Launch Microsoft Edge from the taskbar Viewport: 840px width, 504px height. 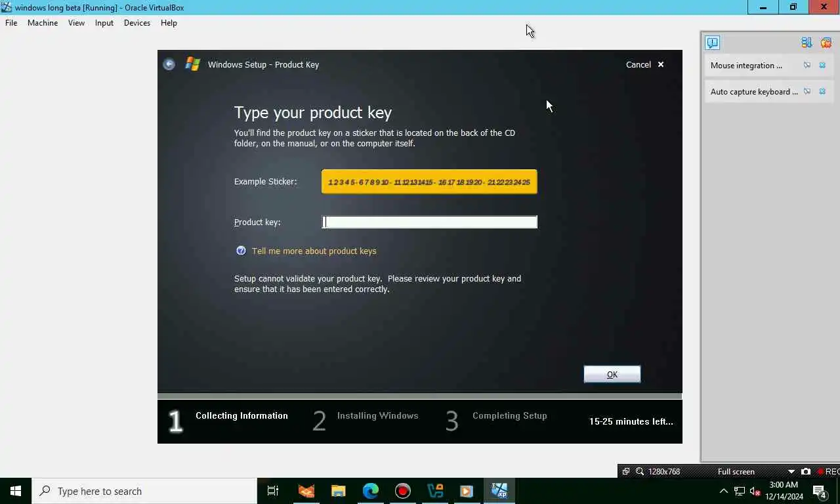(370, 491)
